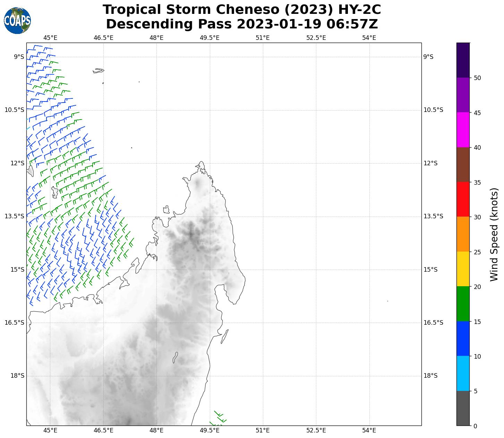Click the 13.5°S label on right axis
Screen dimensions: 504x438
pos(433,217)
